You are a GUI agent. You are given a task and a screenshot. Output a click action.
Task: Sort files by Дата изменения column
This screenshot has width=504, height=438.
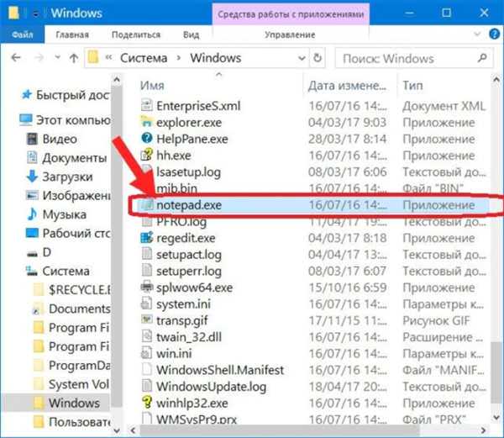pyautogui.click(x=347, y=86)
